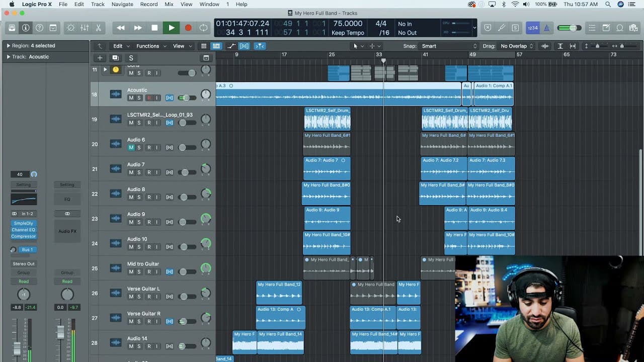
Task: Duplicate the selected track
Action: 115,58
